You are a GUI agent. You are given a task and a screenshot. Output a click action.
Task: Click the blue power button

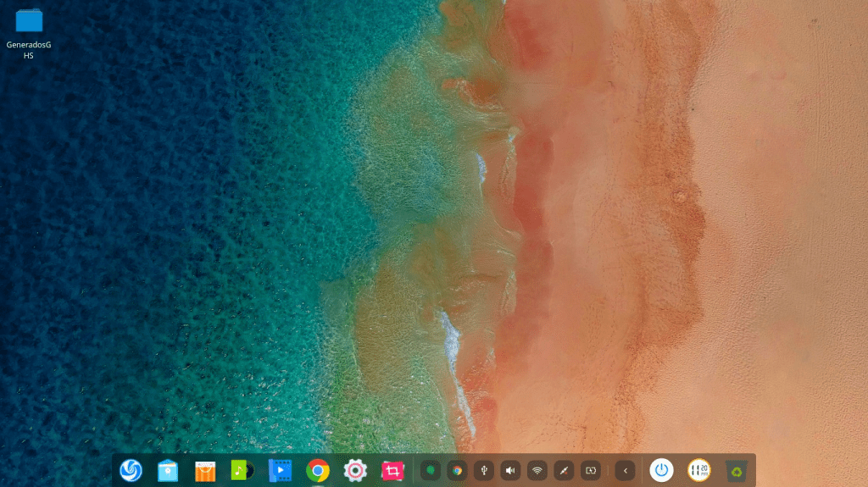pyautogui.click(x=662, y=470)
